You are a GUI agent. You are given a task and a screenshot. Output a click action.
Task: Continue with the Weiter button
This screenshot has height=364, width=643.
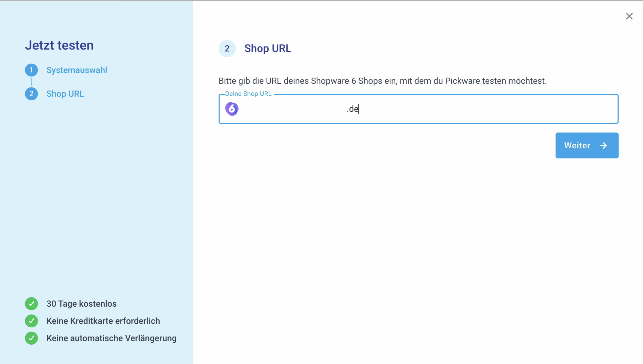[587, 145]
